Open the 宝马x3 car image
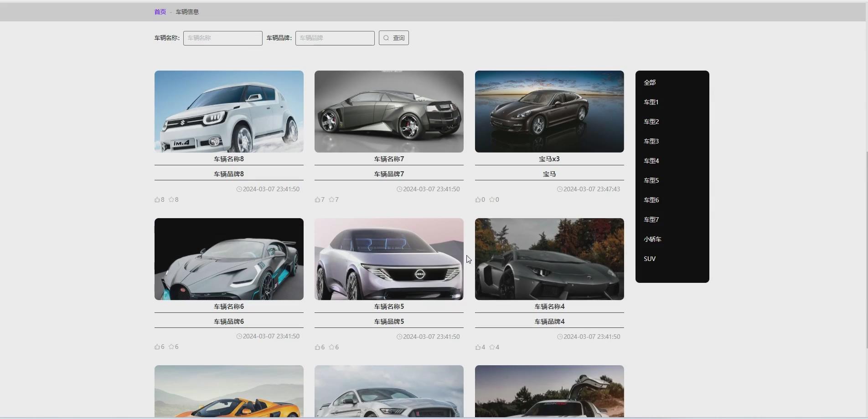The width and height of the screenshot is (868, 419). tap(549, 112)
